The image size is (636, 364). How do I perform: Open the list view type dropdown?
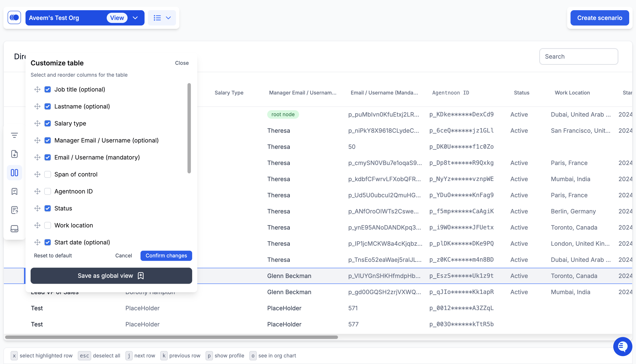pos(162,18)
